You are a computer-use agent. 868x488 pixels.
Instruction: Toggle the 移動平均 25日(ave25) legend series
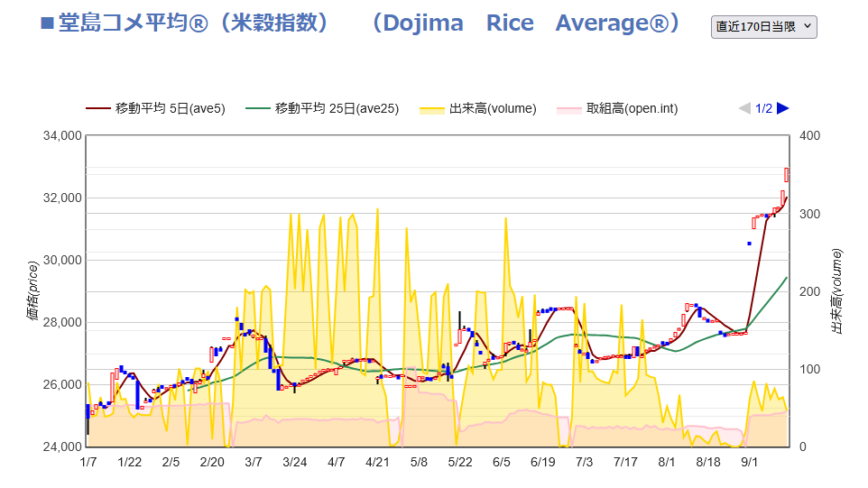(x=322, y=108)
